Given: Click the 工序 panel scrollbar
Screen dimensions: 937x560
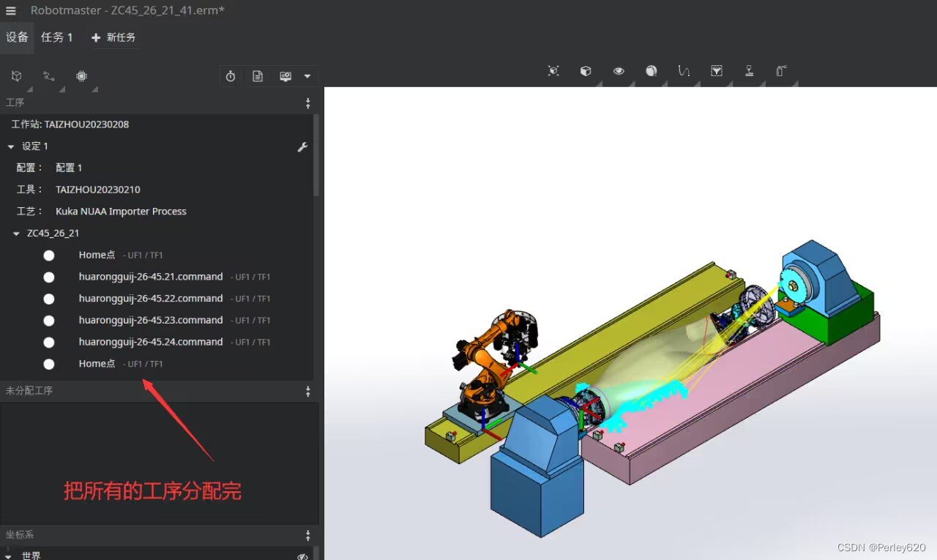Looking at the screenshot, I should coord(316,154).
